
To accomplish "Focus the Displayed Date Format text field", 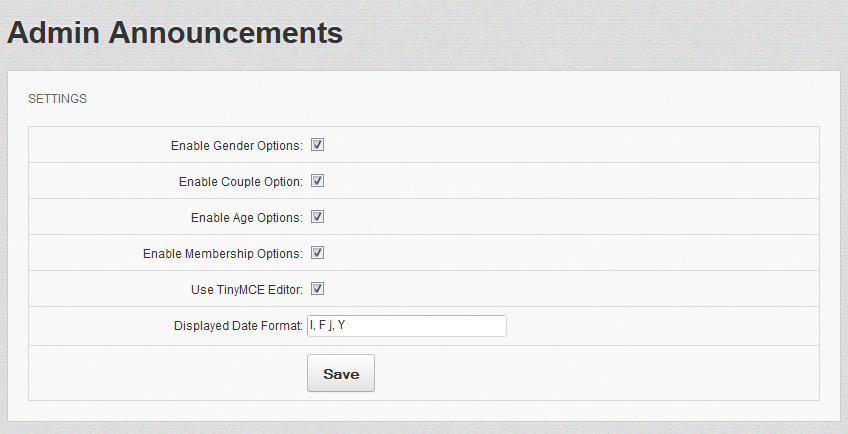I will (x=420, y=326).
